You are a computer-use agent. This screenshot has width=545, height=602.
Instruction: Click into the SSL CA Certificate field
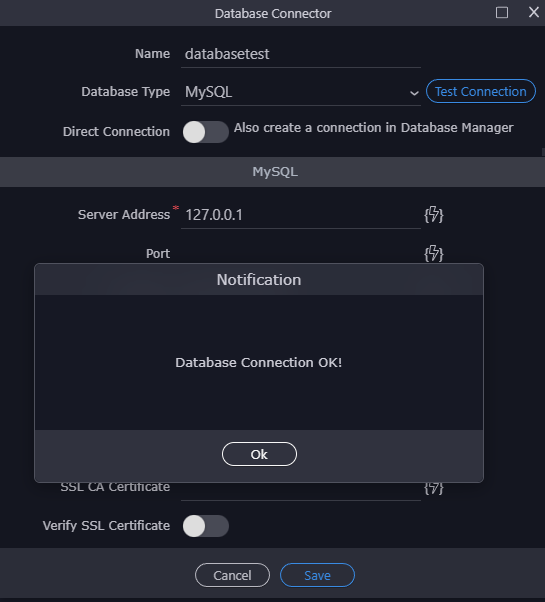pyautogui.click(x=301, y=491)
